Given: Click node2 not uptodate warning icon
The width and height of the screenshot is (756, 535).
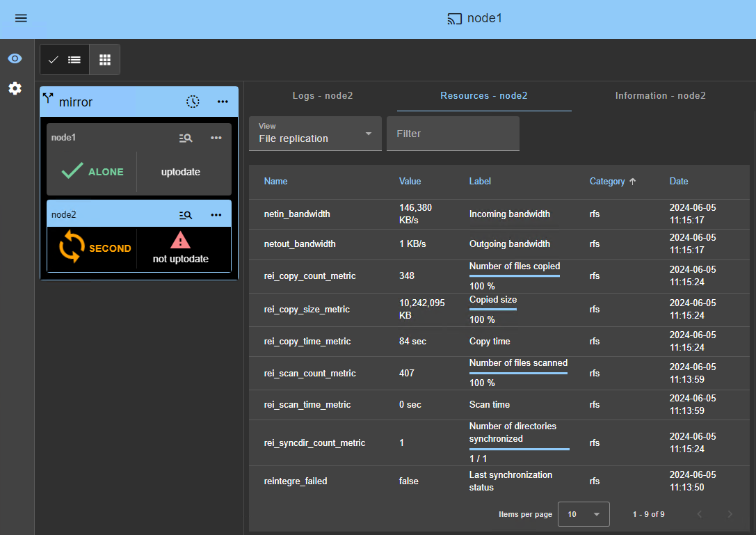Looking at the screenshot, I should tap(180, 241).
